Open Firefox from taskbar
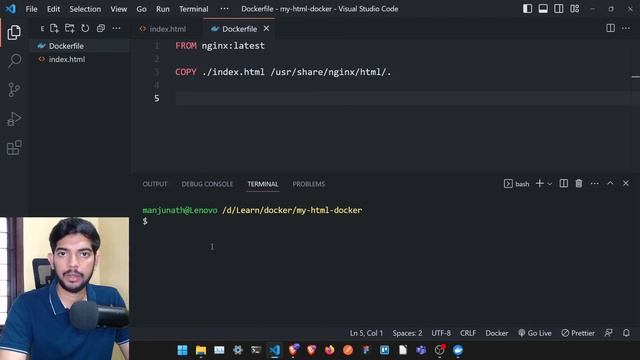 coord(329,350)
